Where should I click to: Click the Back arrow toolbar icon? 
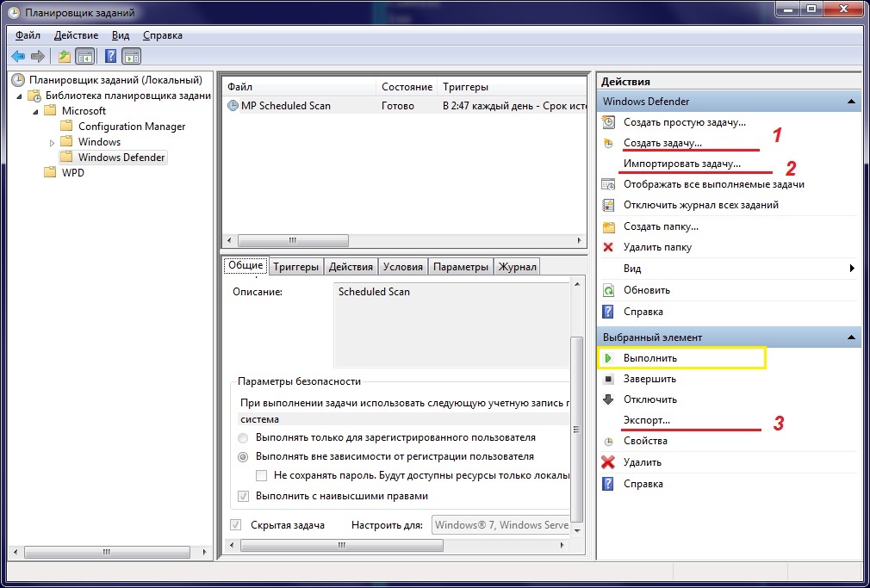coord(18,56)
